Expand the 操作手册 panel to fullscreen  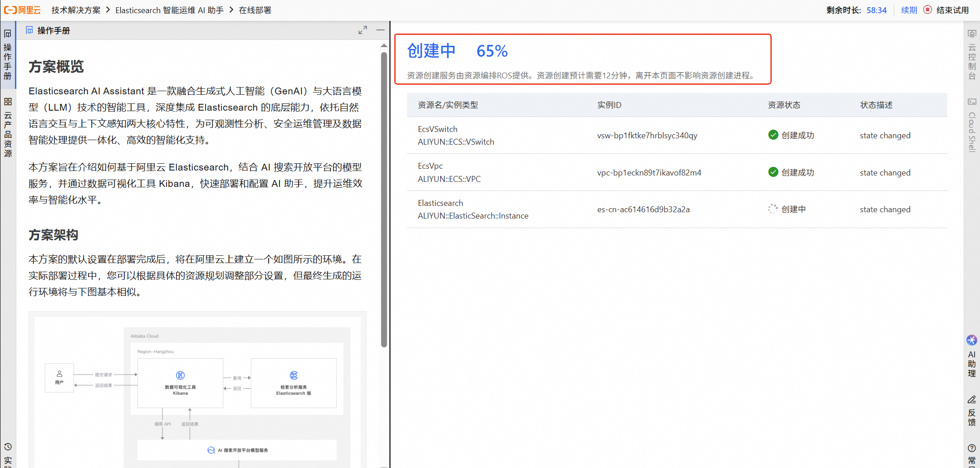pyautogui.click(x=363, y=30)
